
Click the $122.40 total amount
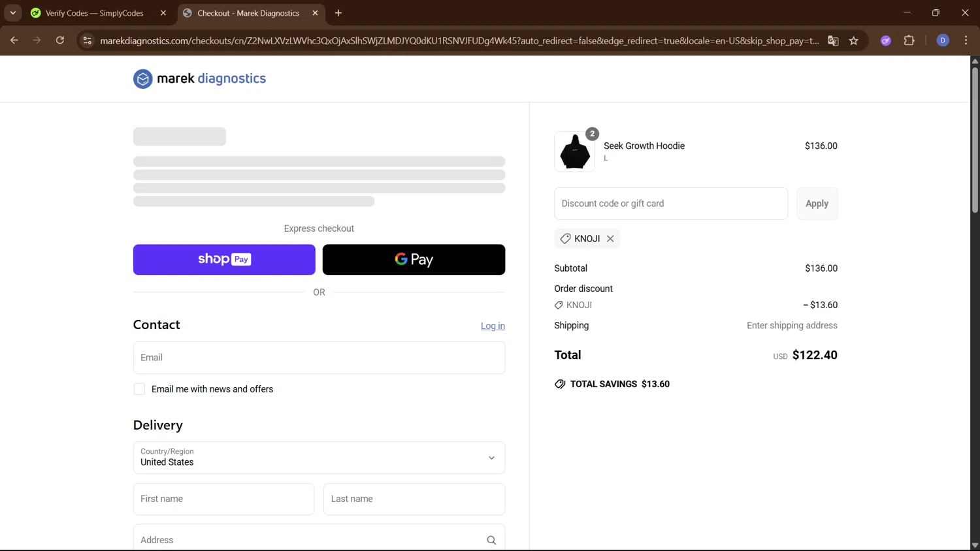[815, 355]
